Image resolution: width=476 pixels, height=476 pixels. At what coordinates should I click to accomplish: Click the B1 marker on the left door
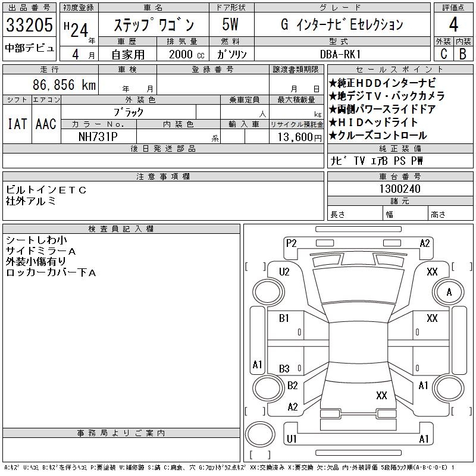(x=284, y=318)
